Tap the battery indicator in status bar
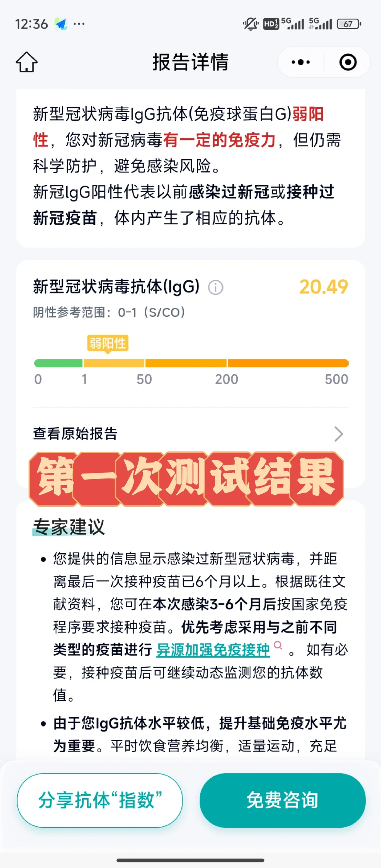381x868 pixels. pyautogui.click(x=349, y=24)
